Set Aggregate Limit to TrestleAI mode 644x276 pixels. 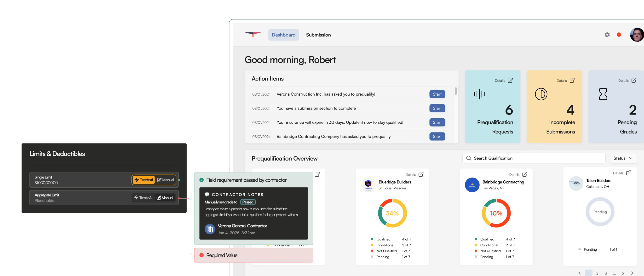[143, 198]
